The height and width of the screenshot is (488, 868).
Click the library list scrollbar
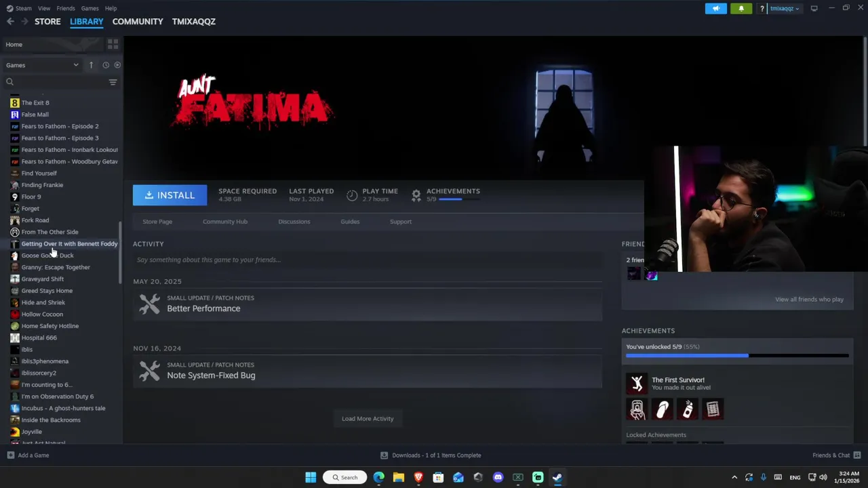(121, 252)
